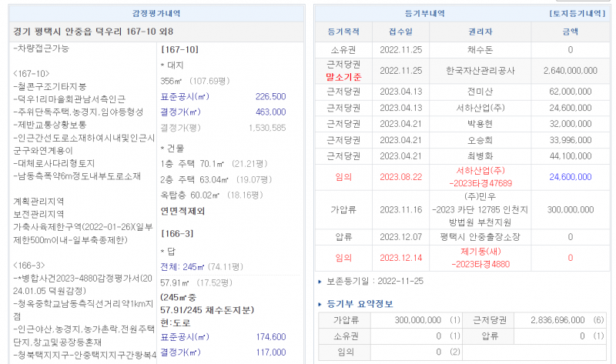Select the amount 62,000,000
The width and height of the screenshot is (616, 364).
[x=571, y=92]
